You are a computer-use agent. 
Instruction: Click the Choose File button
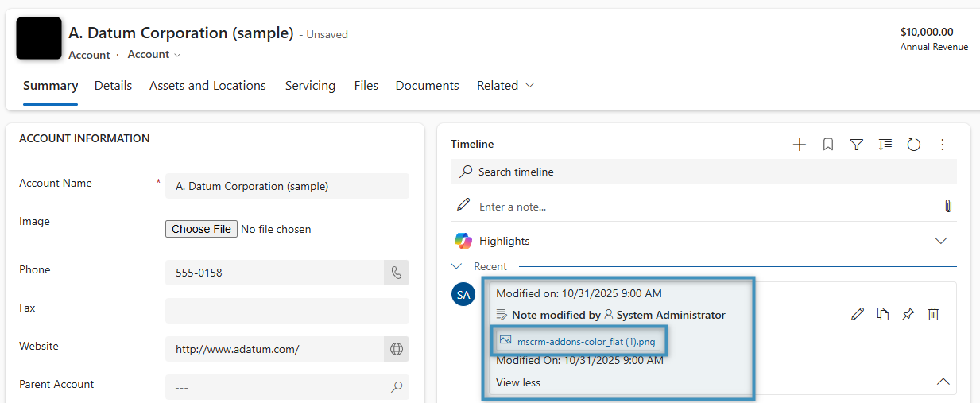tap(201, 229)
